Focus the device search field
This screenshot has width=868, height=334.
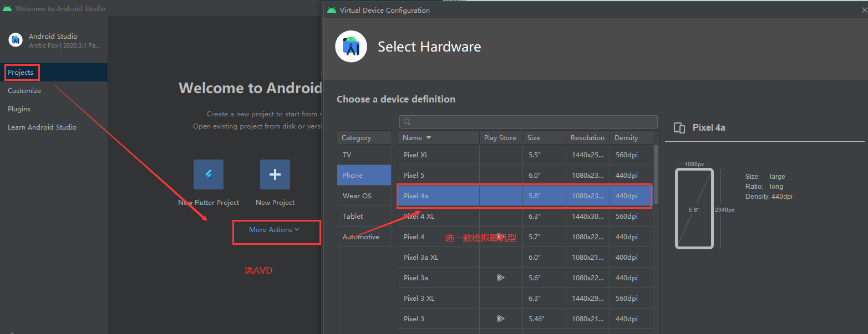point(528,122)
